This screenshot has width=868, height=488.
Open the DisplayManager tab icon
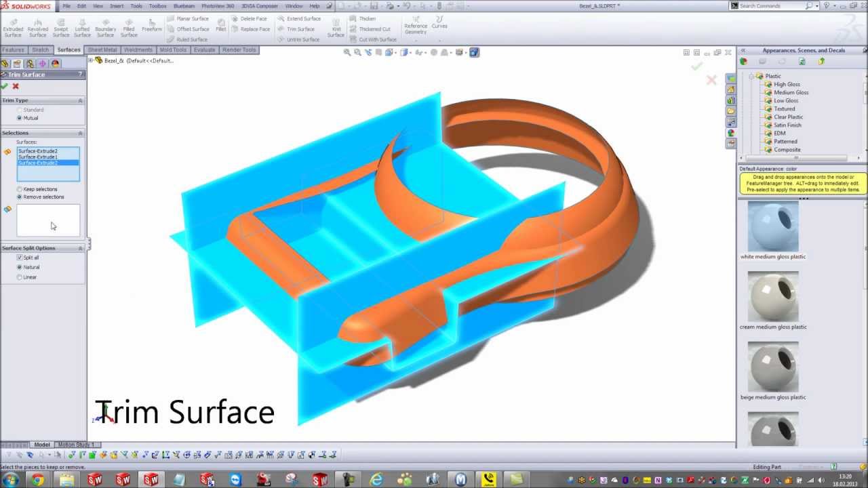(x=55, y=63)
